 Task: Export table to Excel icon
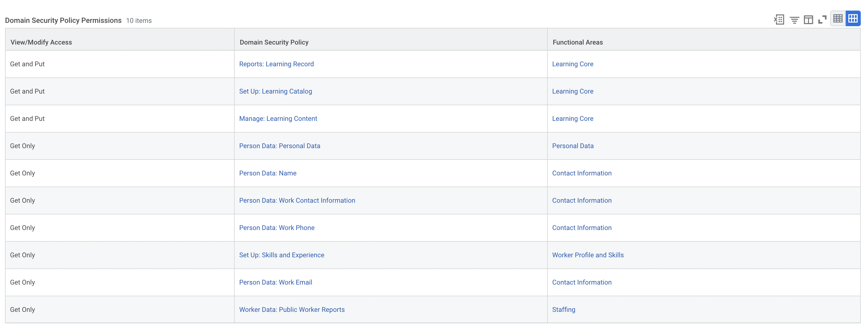pos(779,19)
